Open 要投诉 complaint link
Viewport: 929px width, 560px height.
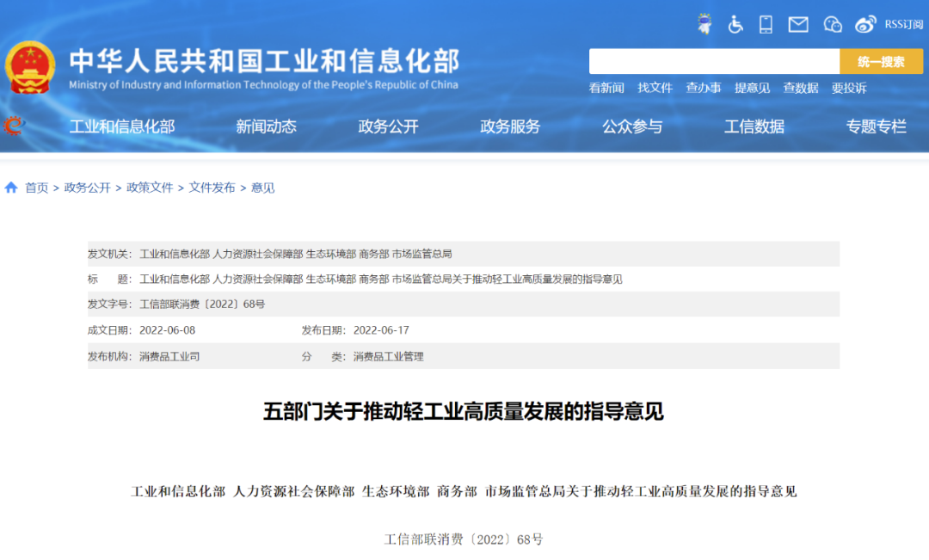click(849, 89)
